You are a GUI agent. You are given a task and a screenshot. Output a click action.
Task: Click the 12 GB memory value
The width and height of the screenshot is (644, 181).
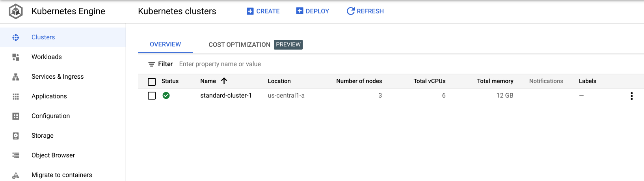pyautogui.click(x=504, y=95)
